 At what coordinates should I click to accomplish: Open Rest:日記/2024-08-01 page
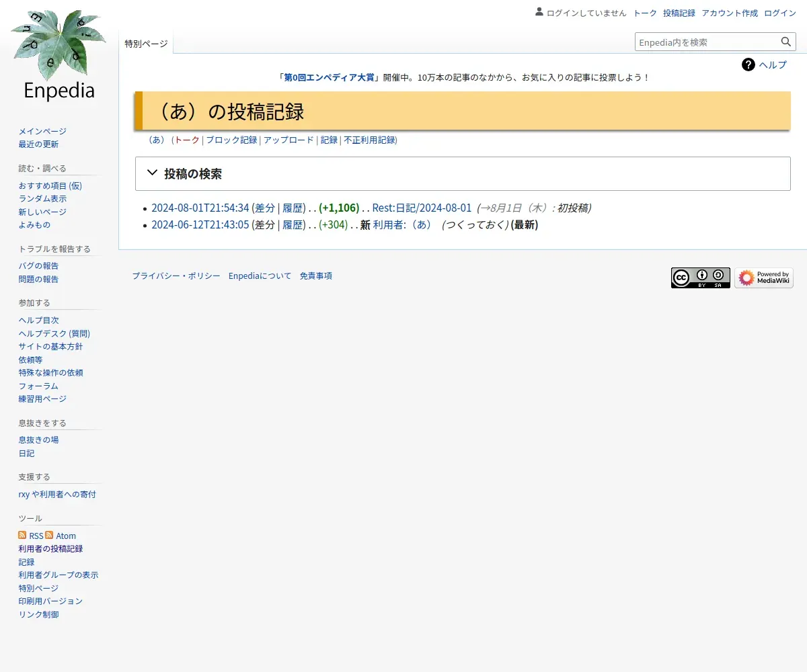pyautogui.click(x=422, y=208)
